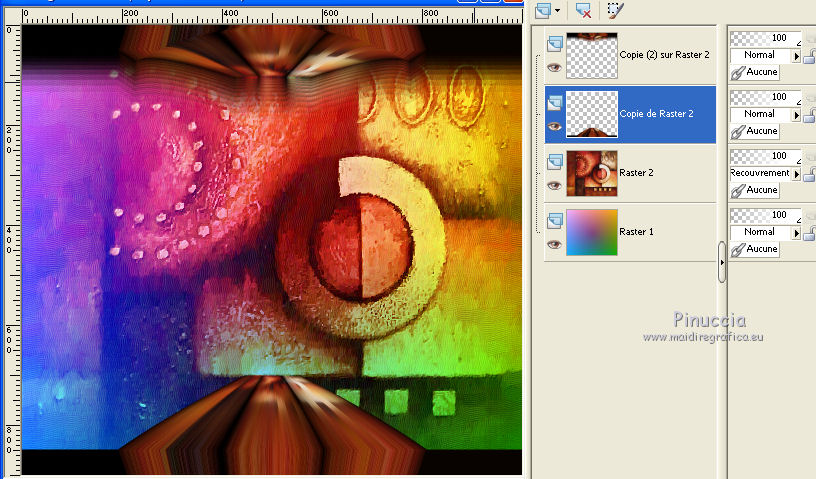
Task: Click the raster layer icon beside Raster 2
Action: click(554, 161)
